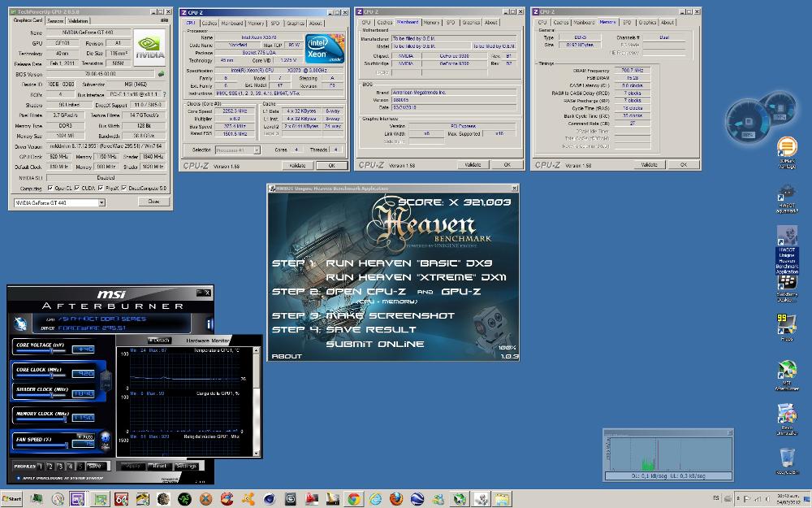This screenshot has height=508, width=812.
Task: Toggle the fan speed Auto button
Action: point(86,436)
